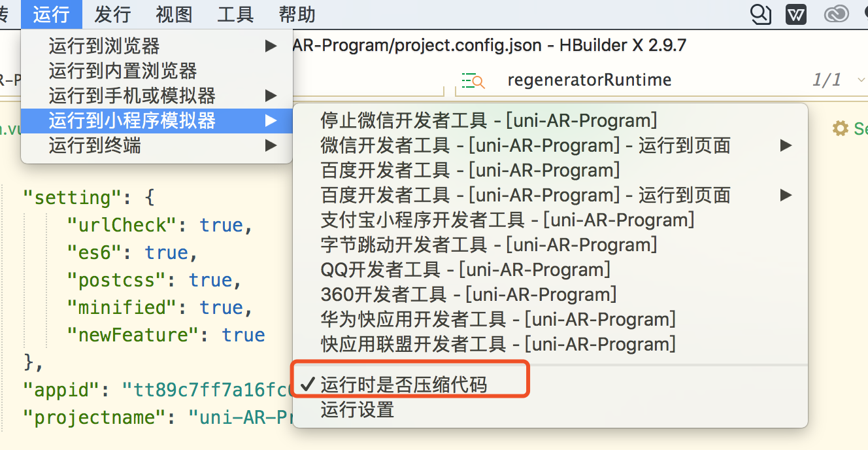Screen dimensions: 868x450
Task: Open the Creative Cloud menu bar icon
Action: (836, 14)
